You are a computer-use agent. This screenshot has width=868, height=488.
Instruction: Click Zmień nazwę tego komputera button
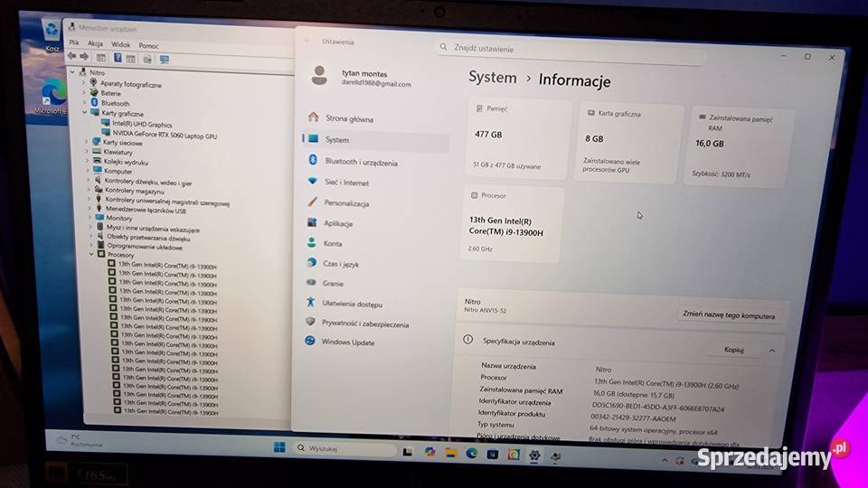click(x=729, y=314)
